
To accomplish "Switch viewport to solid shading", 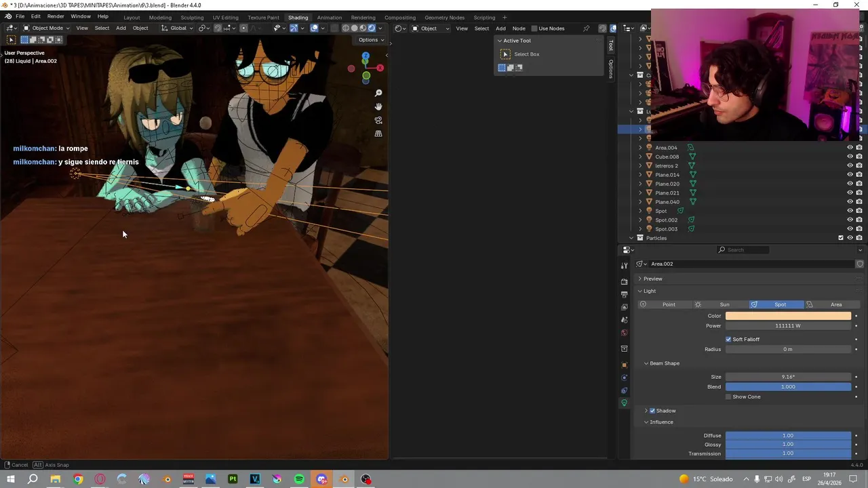I will (354, 28).
